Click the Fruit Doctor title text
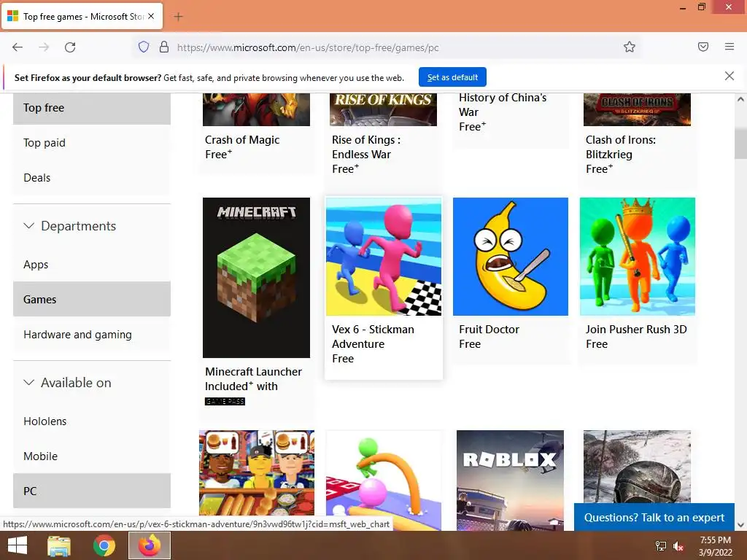 coord(489,330)
